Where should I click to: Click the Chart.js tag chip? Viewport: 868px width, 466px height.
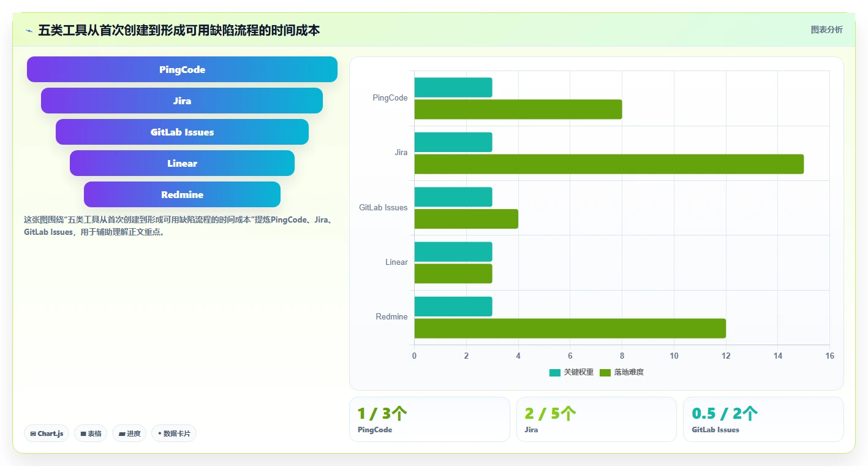[47, 434]
